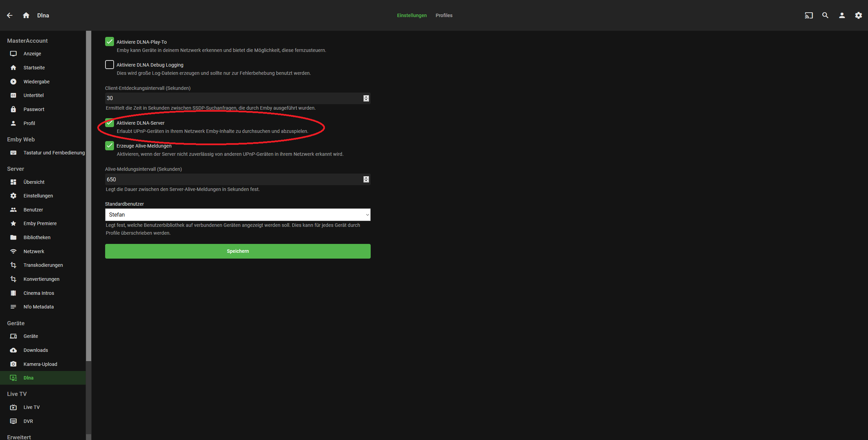
Task: Open the cast to device icon
Action: (809, 15)
